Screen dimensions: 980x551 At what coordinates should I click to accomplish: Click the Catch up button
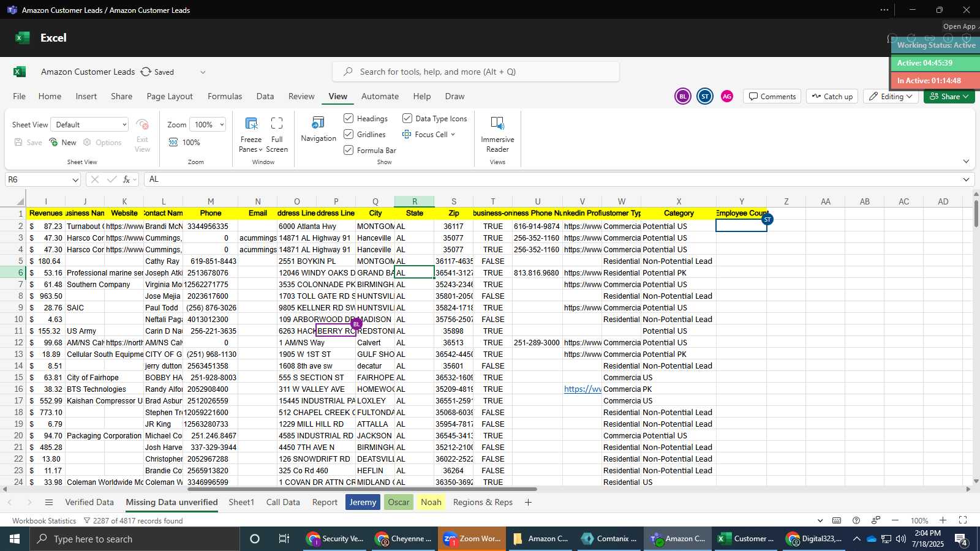[x=832, y=96]
